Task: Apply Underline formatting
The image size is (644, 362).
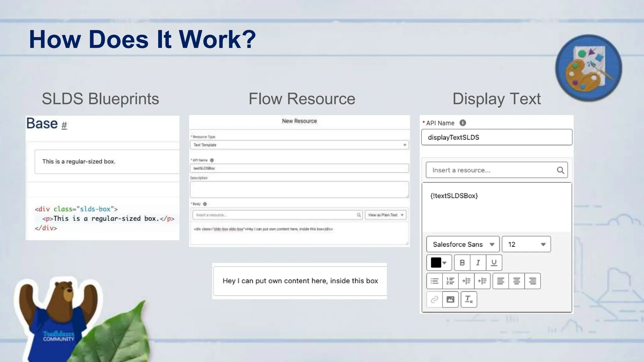Action: tap(494, 263)
